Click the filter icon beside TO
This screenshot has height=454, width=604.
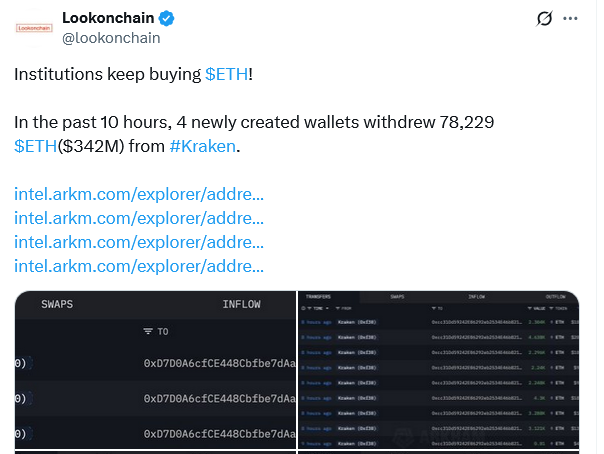[x=148, y=331]
